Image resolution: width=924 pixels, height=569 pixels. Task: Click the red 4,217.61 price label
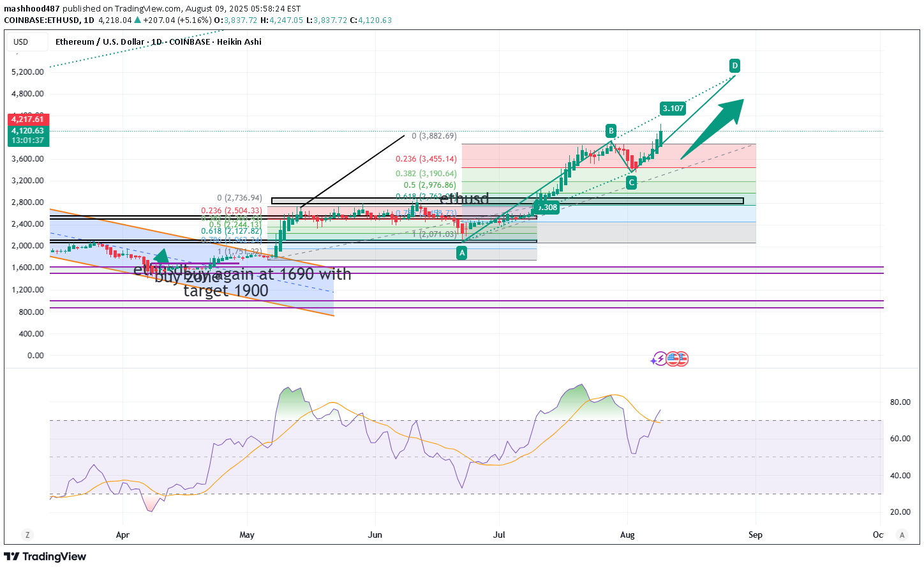[x=27, y=119]
